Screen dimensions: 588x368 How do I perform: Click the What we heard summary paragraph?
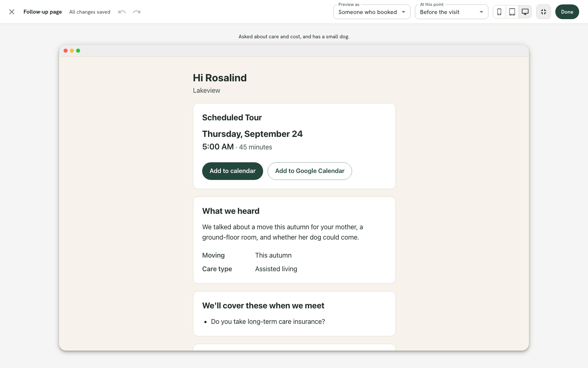point(283,232)
